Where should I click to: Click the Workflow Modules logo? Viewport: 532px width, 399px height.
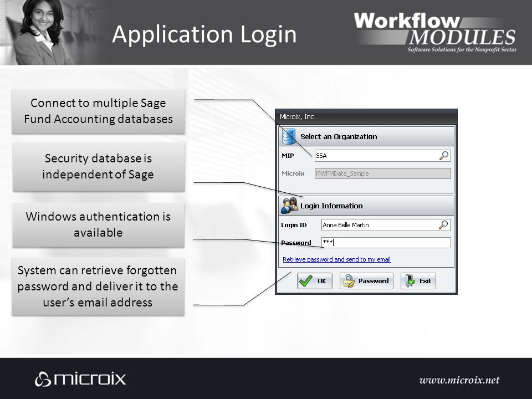(x=435, y=32)
